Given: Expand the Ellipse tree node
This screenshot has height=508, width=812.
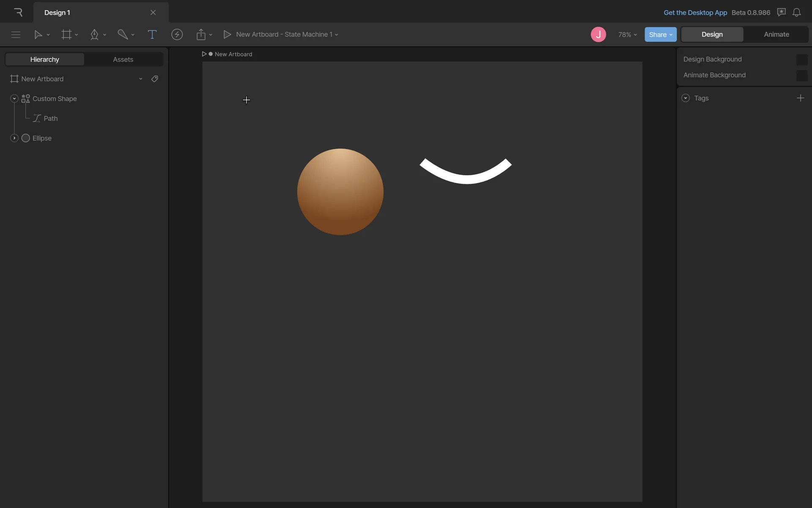Looking at the screenshot, I should coord(14,138).
